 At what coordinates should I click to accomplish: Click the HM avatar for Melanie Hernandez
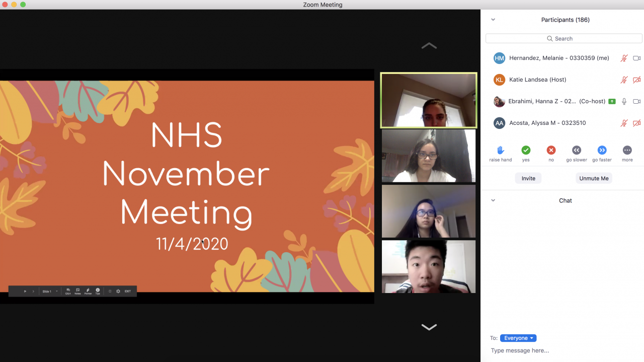pos(499,58)
